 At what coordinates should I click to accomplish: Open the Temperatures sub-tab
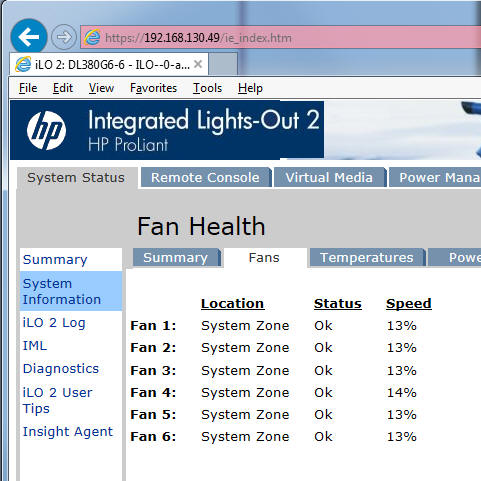tap(367, 258)
